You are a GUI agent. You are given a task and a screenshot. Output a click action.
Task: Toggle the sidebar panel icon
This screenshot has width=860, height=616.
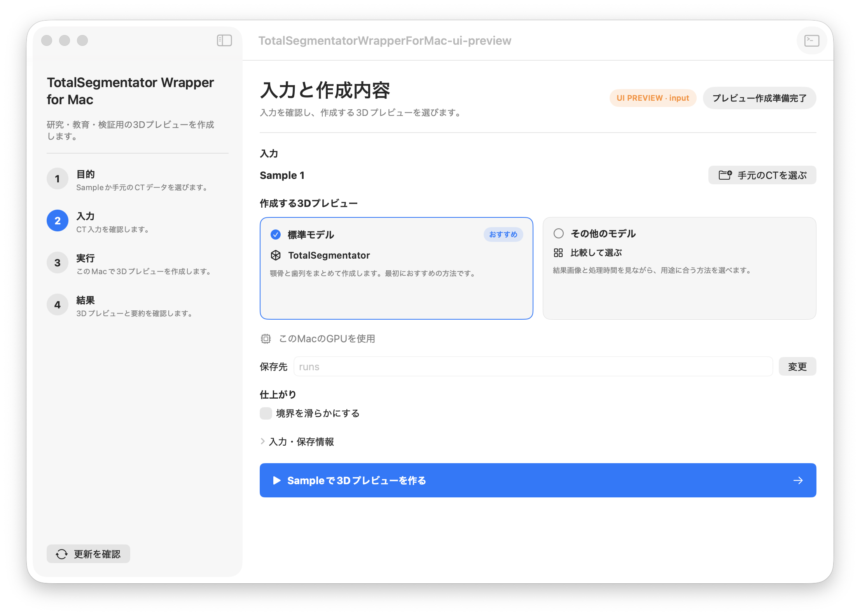tap(224, 40)
